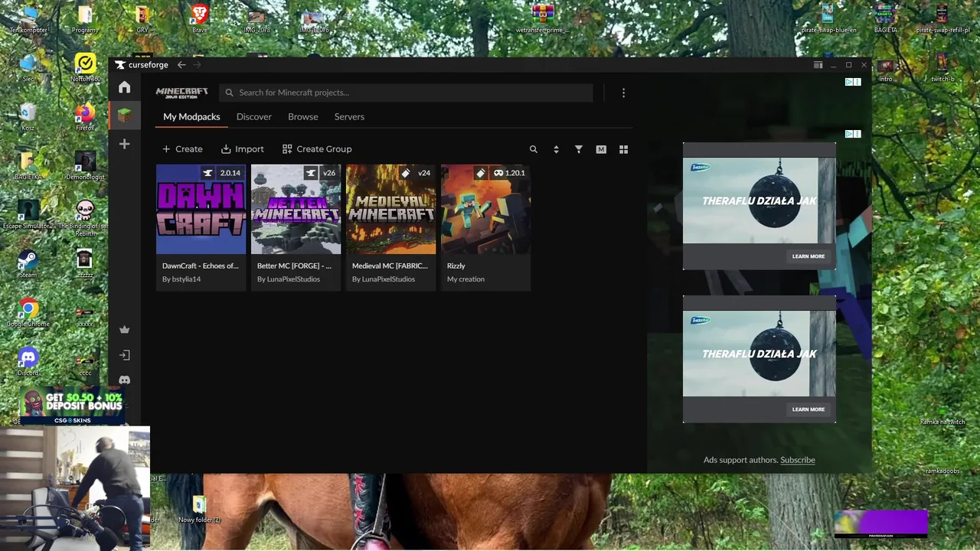Image resolution: width=980 pixels, height=551 pixels.
Task: Open the Binding of Isaac Rebirth shortcut
Action: pyautogui.click(x=85, y=217)
